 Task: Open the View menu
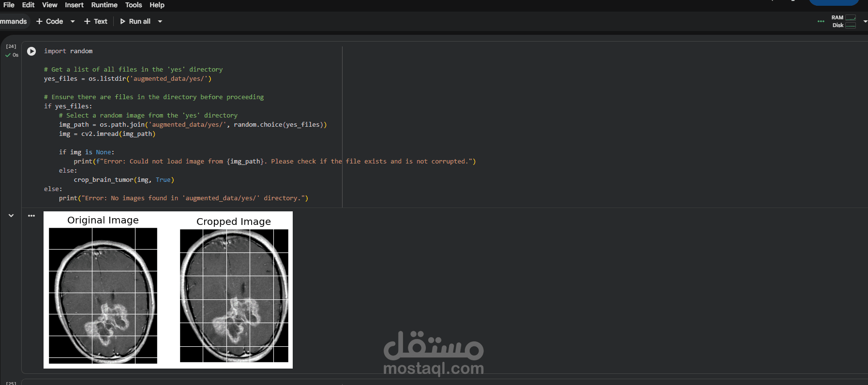click(49, 5)
